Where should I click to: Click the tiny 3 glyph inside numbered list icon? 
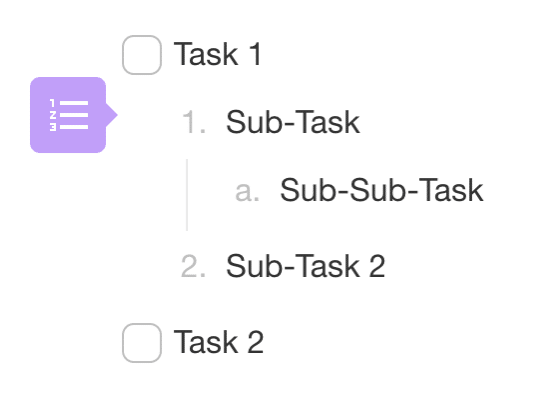53,127
